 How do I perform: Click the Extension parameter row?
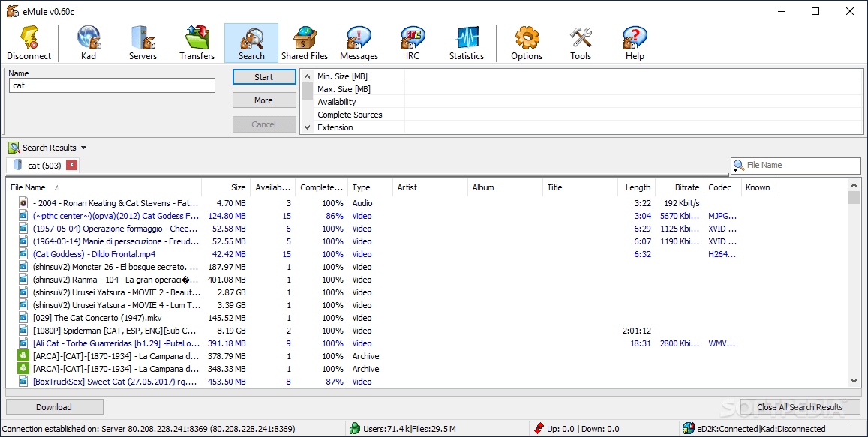pos(588,127)
